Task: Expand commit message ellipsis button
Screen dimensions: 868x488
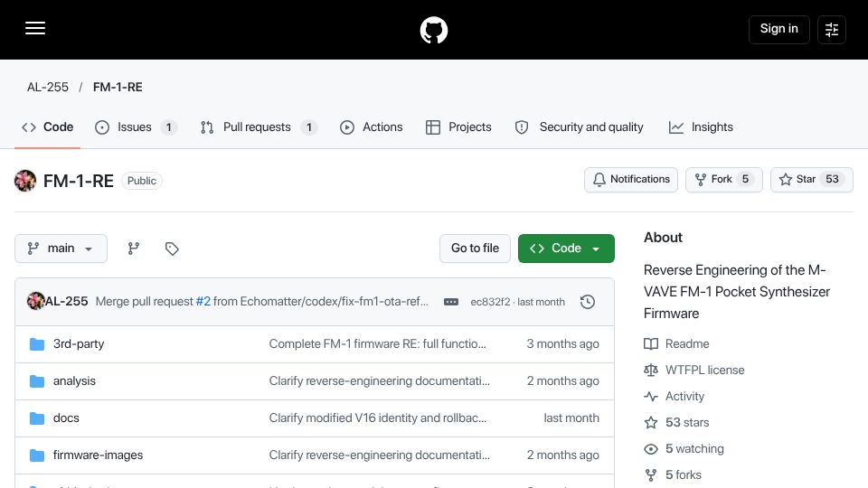Action: coord(451,302)
